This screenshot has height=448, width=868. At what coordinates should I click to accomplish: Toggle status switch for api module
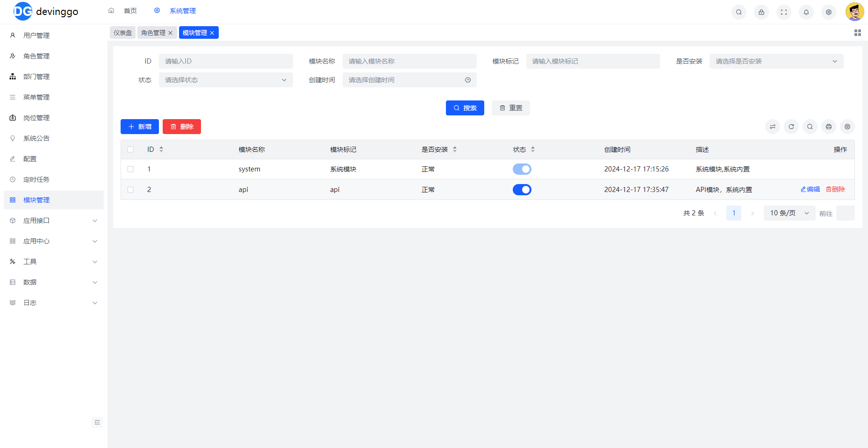(522, 190)
